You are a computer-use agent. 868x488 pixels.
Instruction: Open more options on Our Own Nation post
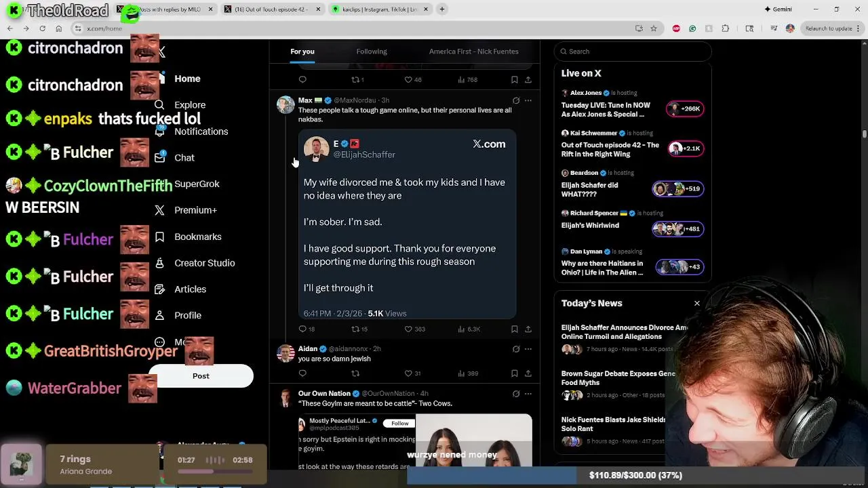(528, 394)
